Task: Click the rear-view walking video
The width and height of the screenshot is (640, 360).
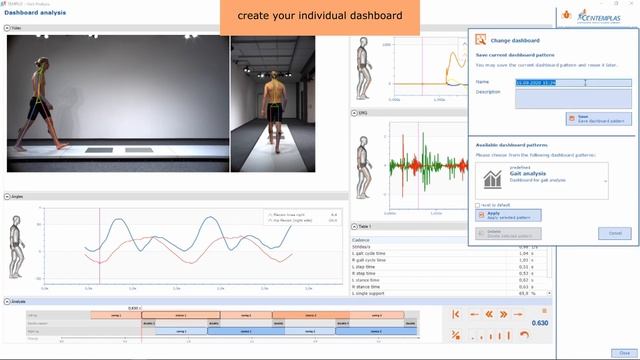Action: (x=273, y=104)
